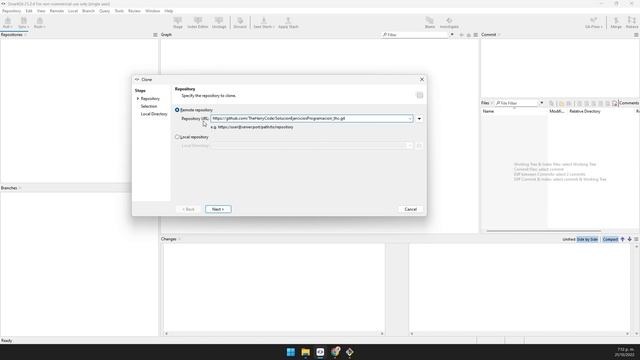Open the Remote menu

pyautogui.click(x=57, y=11)
